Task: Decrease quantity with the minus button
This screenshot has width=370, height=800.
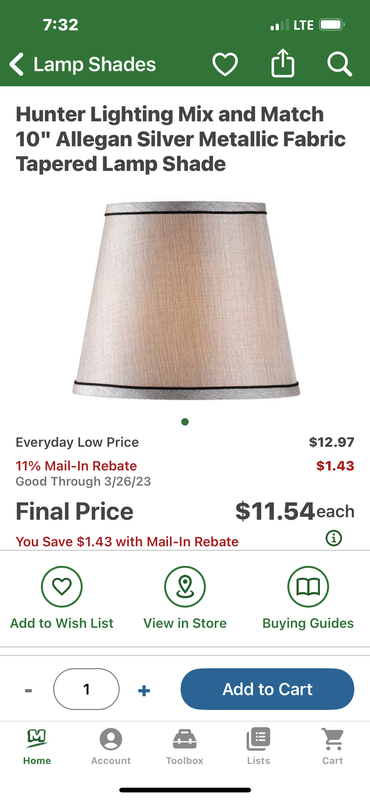Action: pyautogui.click(x=29, y=690)
